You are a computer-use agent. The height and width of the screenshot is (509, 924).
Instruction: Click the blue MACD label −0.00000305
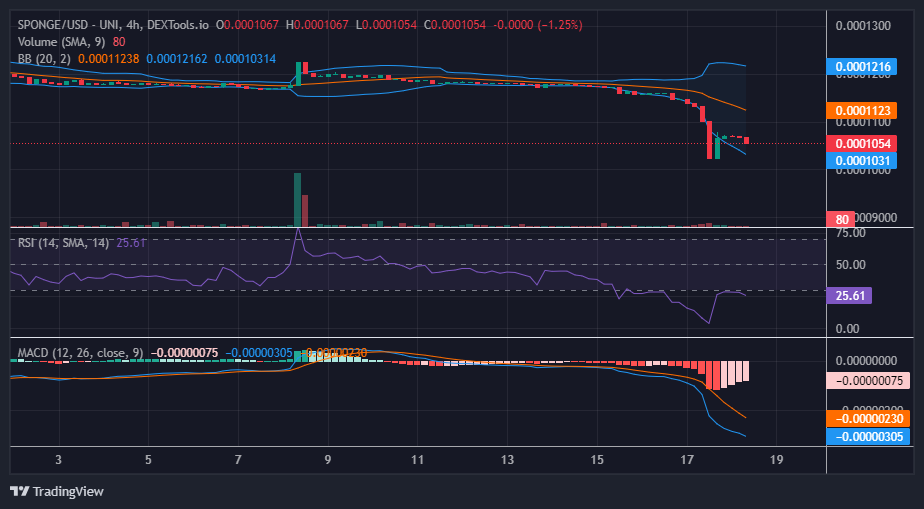(869, 437)
